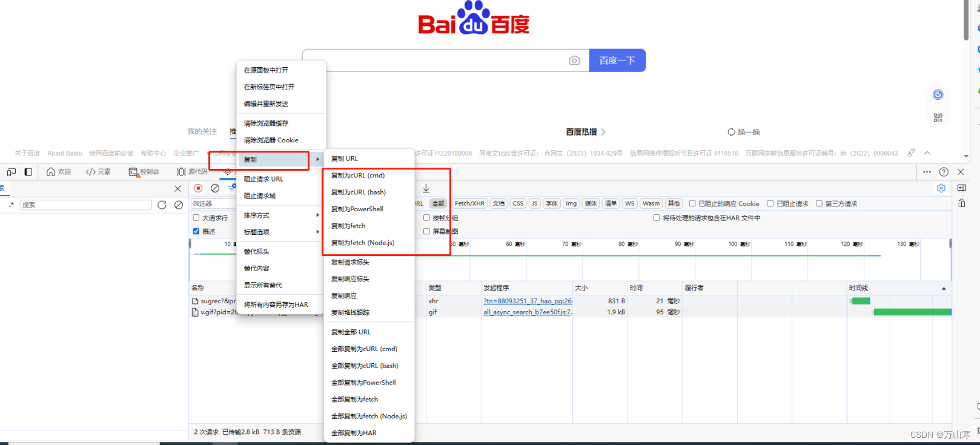The width and height of the screenshot is (980, 445).
Task: Choose 复制为cURL (bash) from submenu
Action: [369, 192]
